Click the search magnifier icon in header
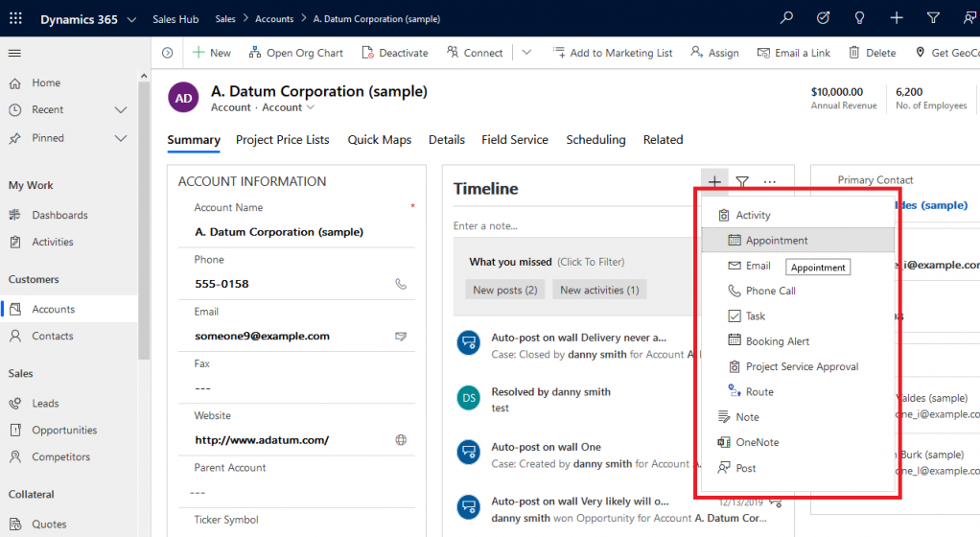This screenshot has height=537, width=980. 786,18
